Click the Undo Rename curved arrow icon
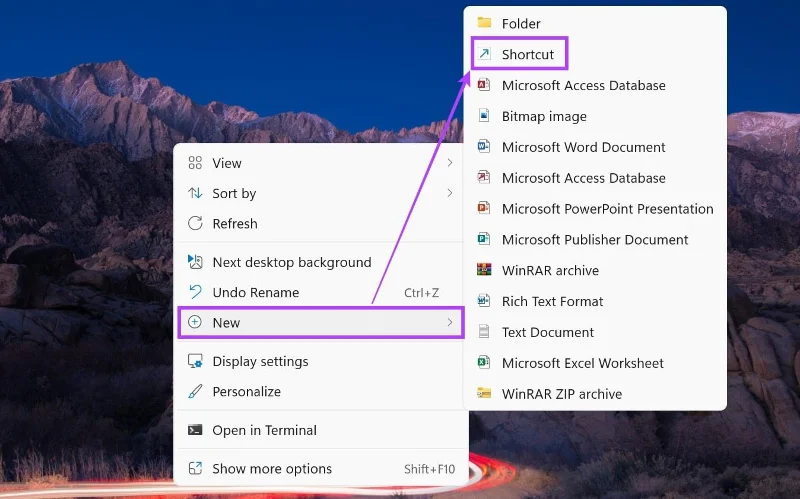 click(195, 292)
